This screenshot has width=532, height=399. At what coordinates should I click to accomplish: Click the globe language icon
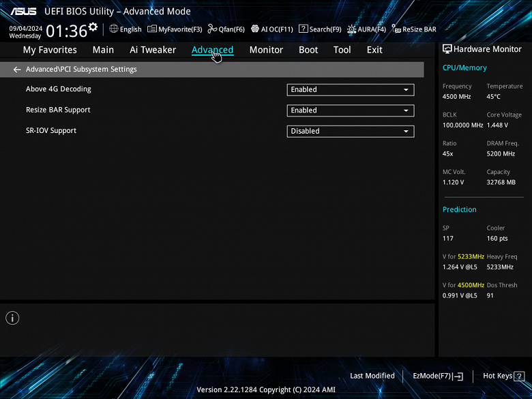pyautogui.click(x=114, y=29)
